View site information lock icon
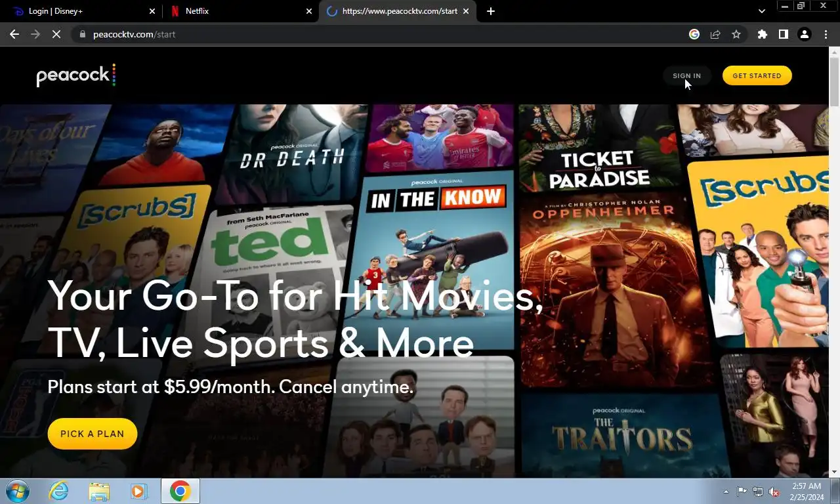 82,34
